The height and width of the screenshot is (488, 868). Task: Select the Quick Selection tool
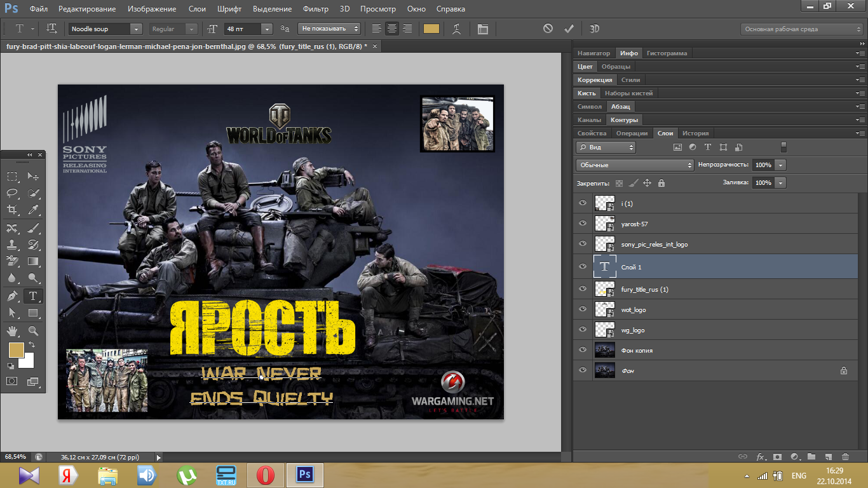34,193
